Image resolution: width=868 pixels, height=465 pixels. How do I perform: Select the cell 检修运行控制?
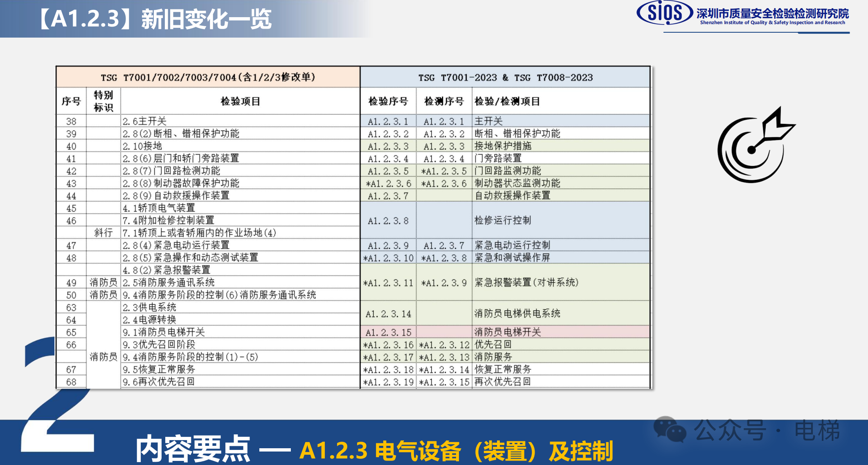(503, 220)
